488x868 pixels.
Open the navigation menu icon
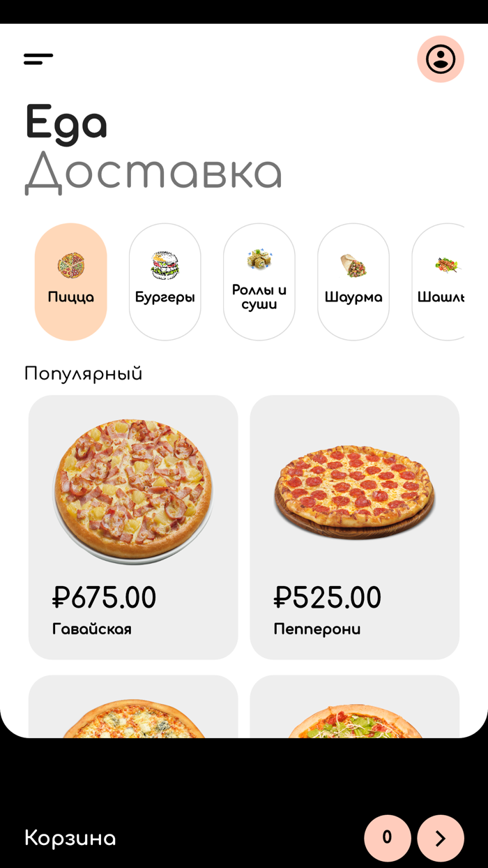(x=38, y=59)
